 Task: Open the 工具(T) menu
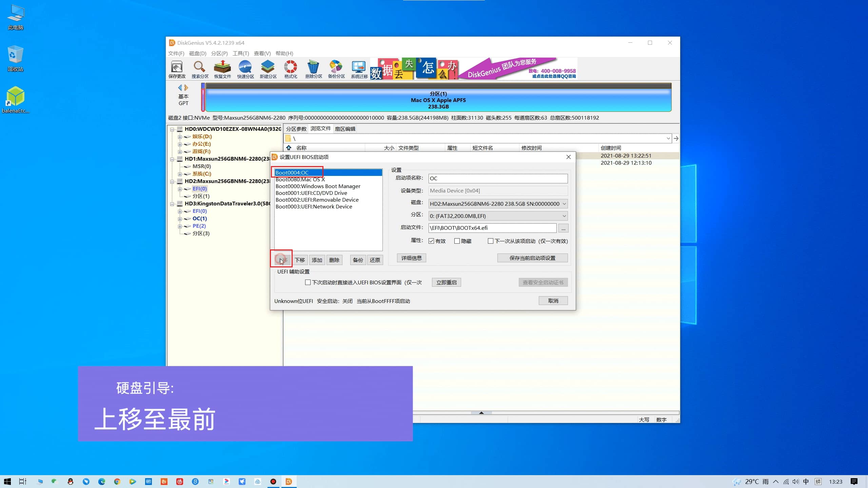click(240, 53)
